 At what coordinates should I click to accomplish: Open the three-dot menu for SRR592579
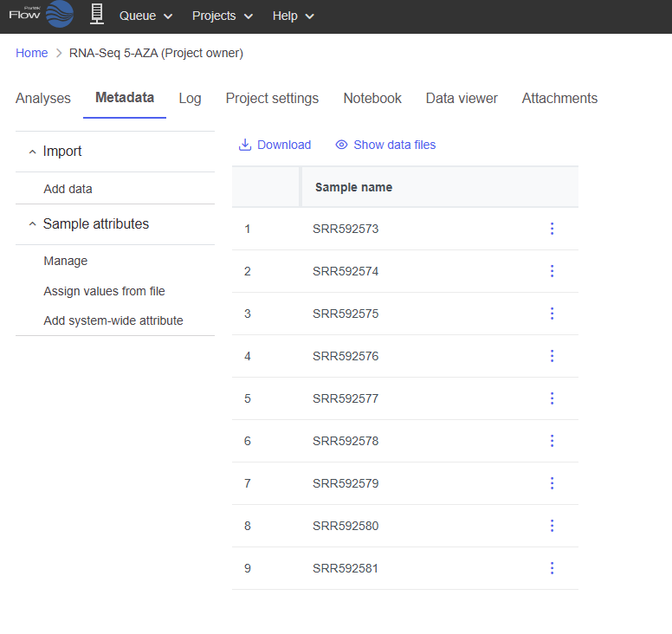552,483
